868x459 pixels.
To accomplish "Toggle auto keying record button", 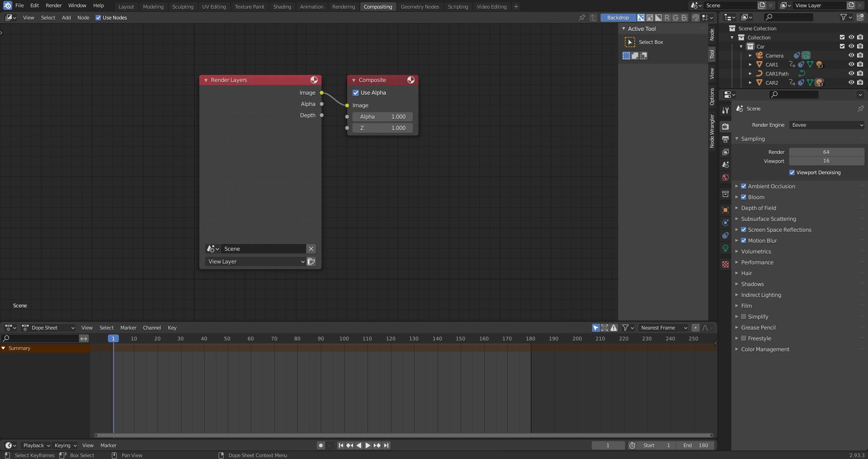I will tap(321, 445).
